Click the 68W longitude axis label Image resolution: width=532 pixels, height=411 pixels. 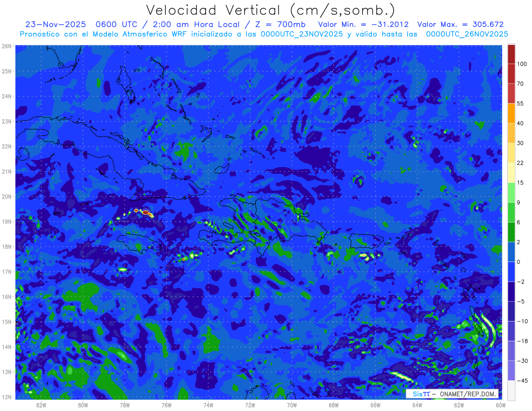click(x=333, y=405)
